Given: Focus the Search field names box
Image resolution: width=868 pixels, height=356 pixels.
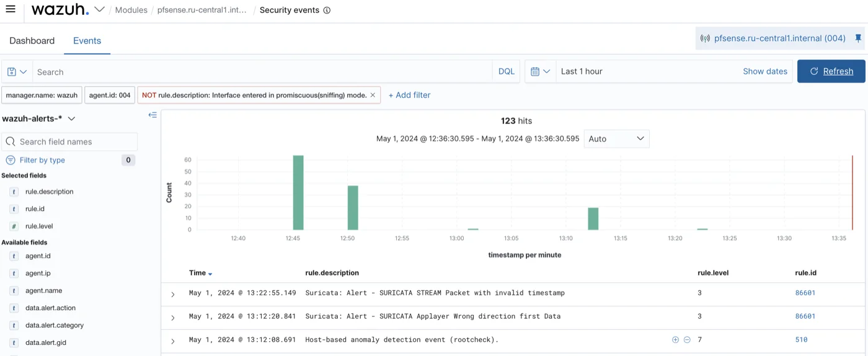Looking at the screenshot, I should [69, 141].
